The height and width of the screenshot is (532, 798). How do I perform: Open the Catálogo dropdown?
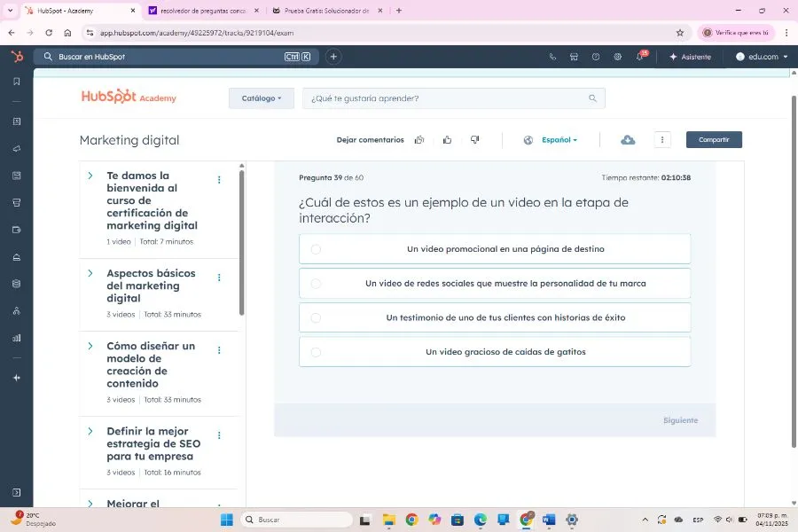pyautogui.click(x=261, y=98)
